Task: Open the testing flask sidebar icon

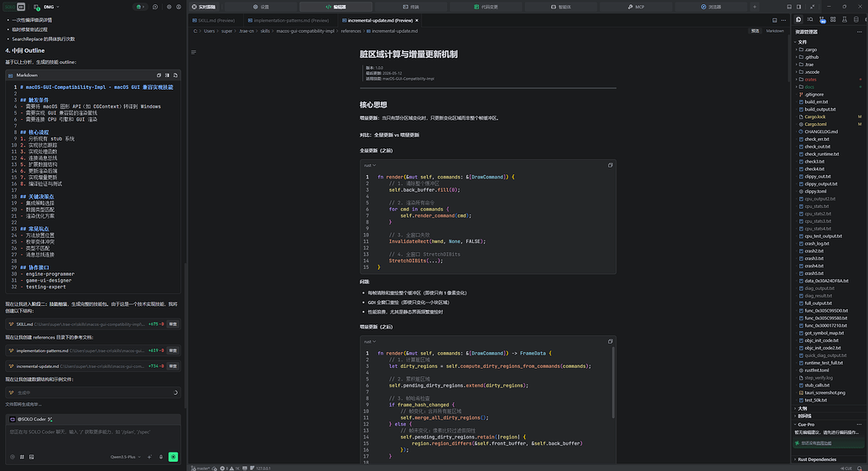Action: 845,19
